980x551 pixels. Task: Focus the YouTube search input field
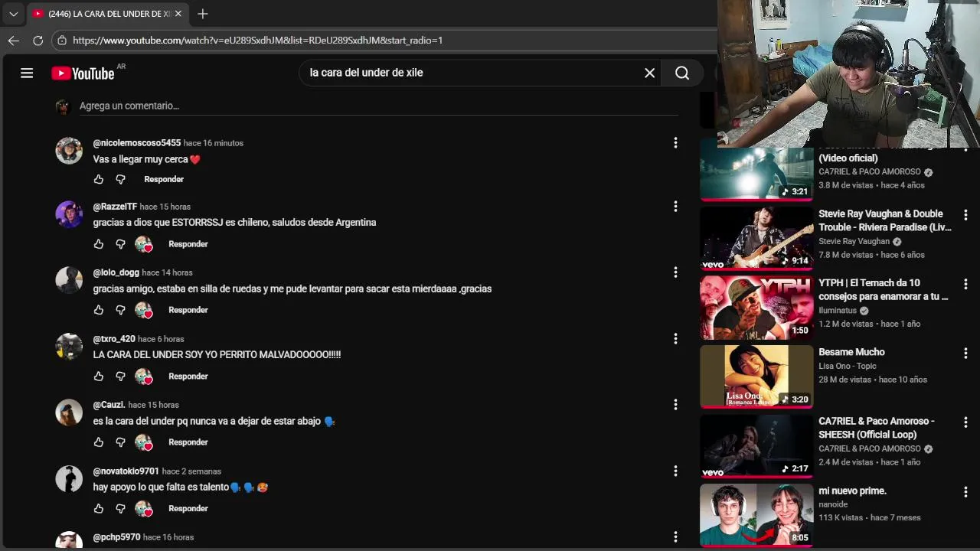coord(473,73)
